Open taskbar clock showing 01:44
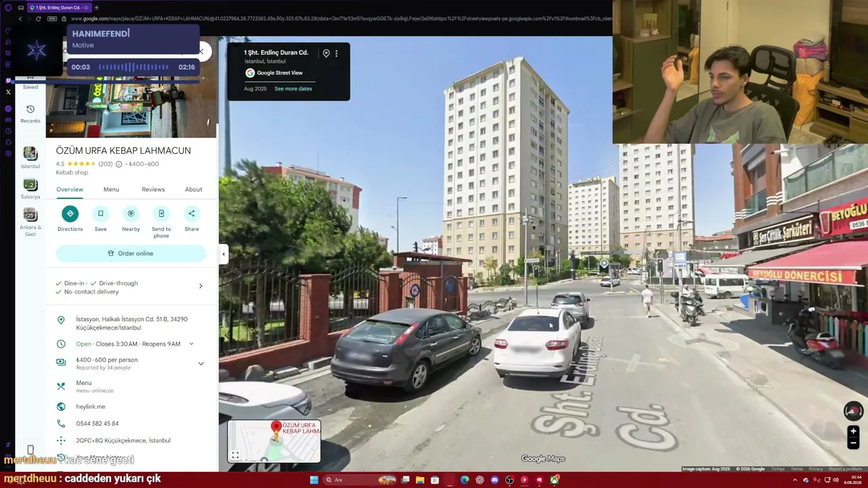The height and width of the screenshot is (488, 868). (852, 480)
